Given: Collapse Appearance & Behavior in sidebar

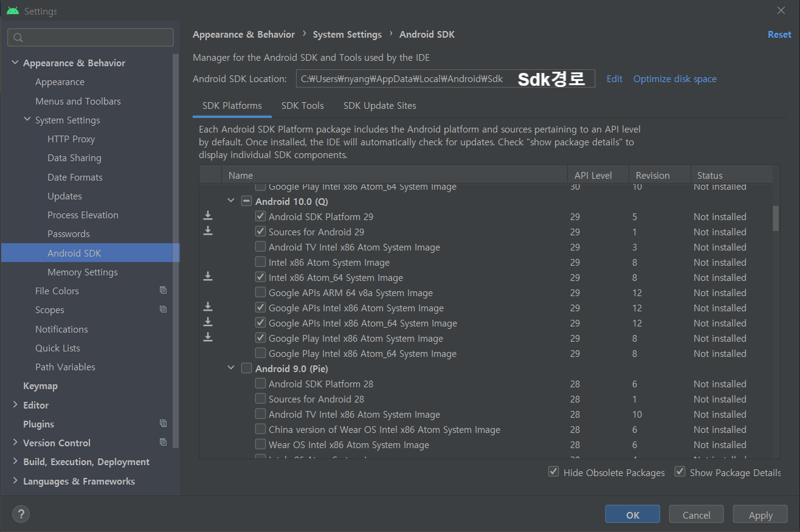Looking at the screenshot, I should tap(15, 63).
